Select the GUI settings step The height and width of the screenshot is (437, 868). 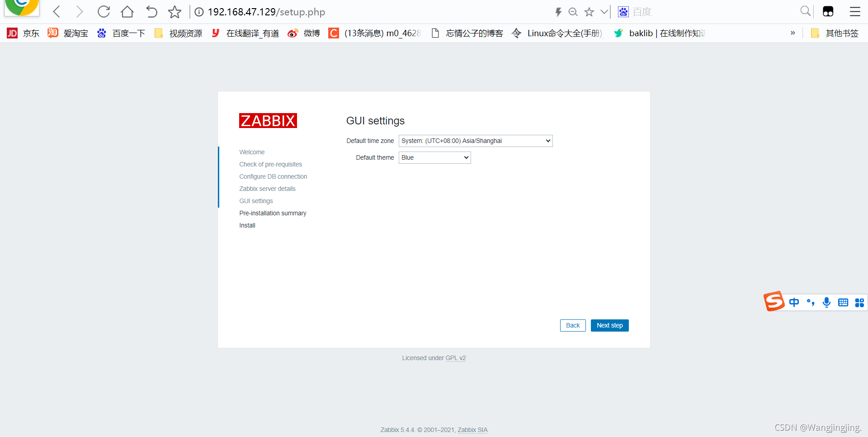coord(256,201)
